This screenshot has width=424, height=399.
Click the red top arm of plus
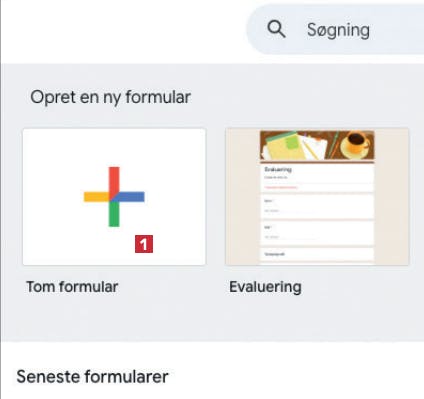coord(114,180)
